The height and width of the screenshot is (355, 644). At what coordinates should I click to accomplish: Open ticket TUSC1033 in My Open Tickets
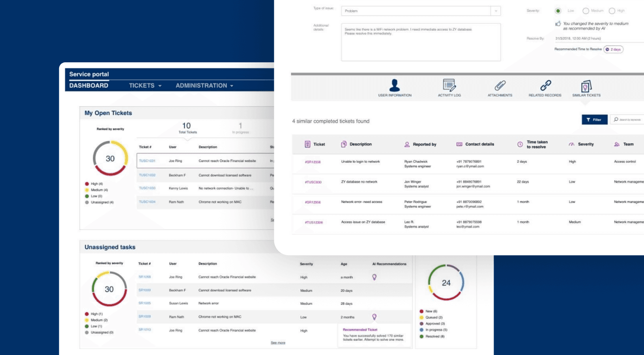pyautogui.click(x=147, y=188)
